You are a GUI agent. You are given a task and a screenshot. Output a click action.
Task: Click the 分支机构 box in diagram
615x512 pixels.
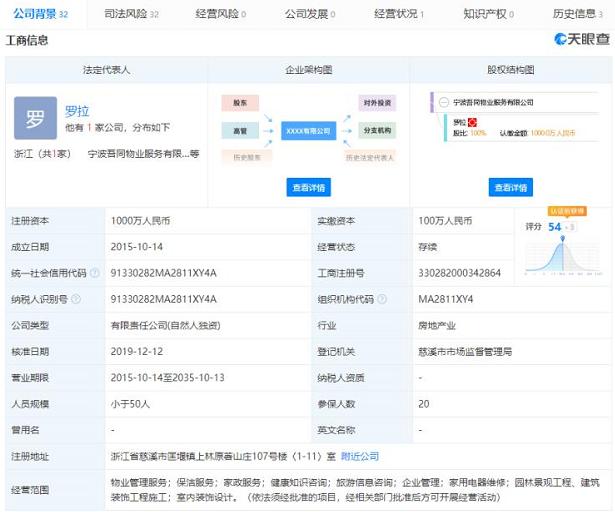(x=377, y=131)
